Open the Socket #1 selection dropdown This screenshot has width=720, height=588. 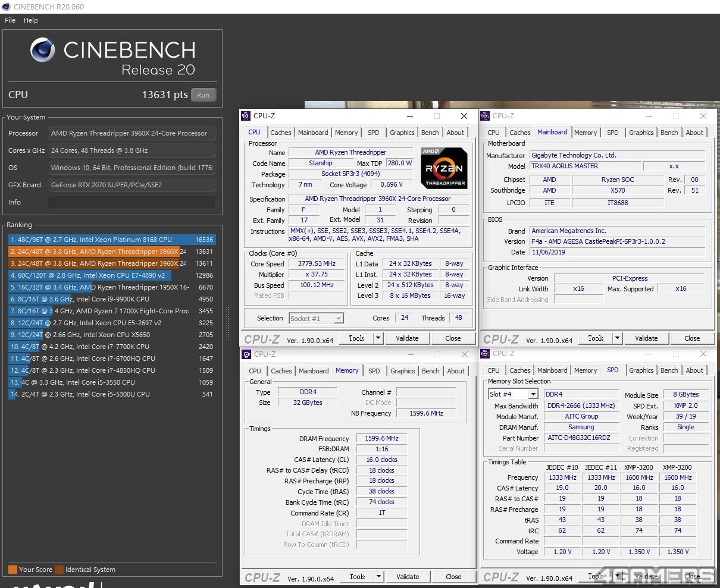coord(316,319)
